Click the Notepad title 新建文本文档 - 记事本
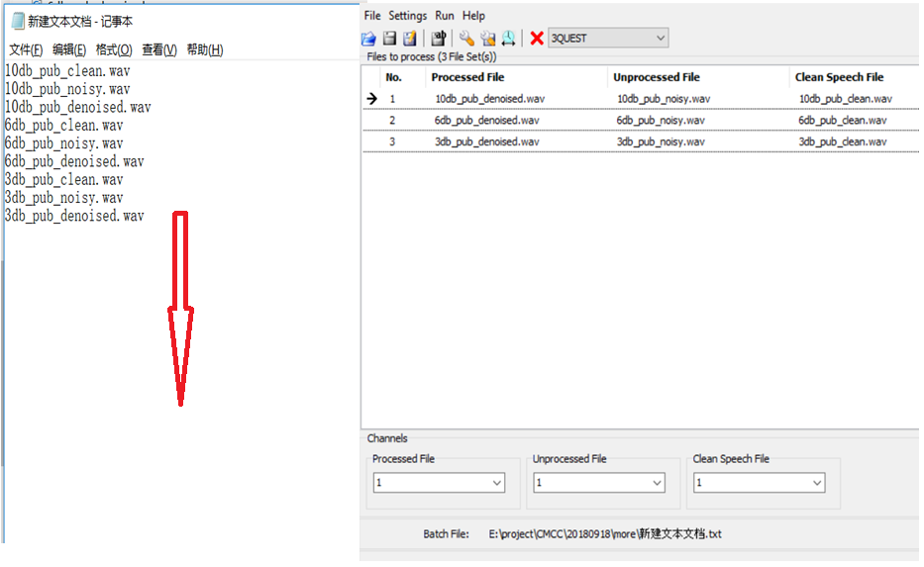The height and width of the screenshot is (567, 924). 80,22
